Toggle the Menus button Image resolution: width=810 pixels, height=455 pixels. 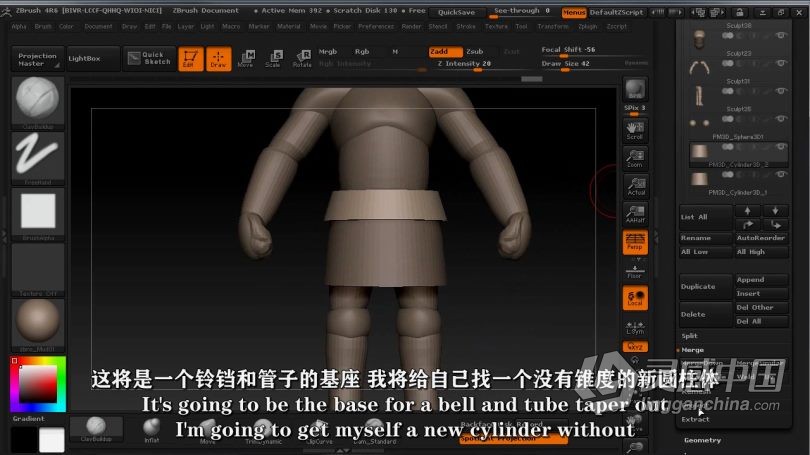pos(574,12)
